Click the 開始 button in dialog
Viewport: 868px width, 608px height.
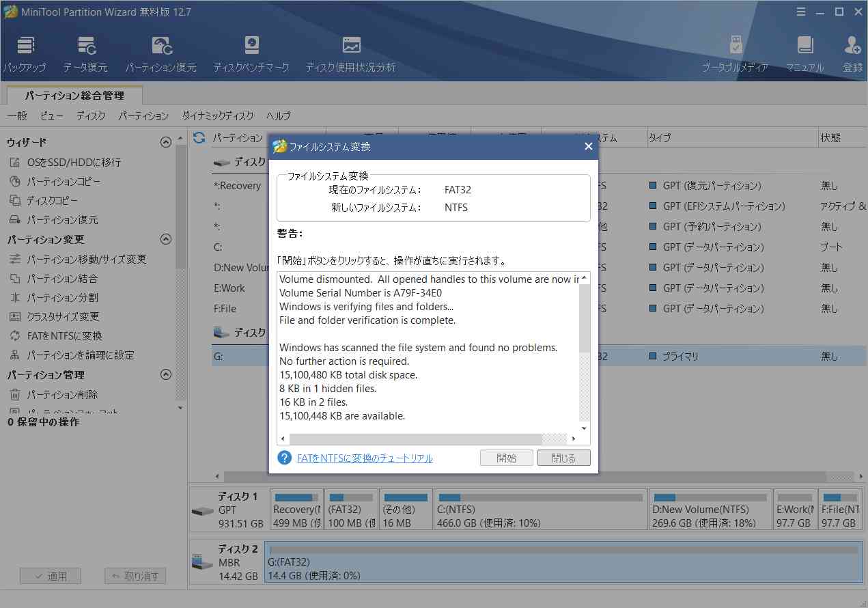click(507, 458)
